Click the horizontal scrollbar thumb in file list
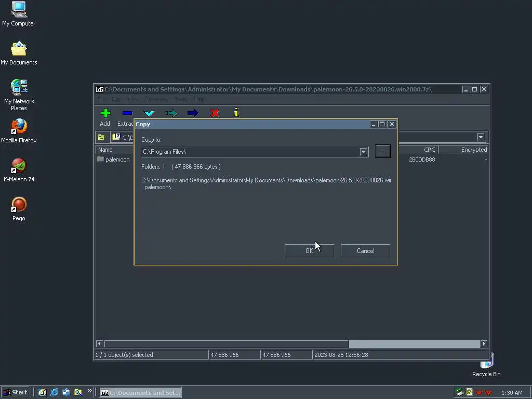Screen dimensions: 532x399 [x=414, y=344]
